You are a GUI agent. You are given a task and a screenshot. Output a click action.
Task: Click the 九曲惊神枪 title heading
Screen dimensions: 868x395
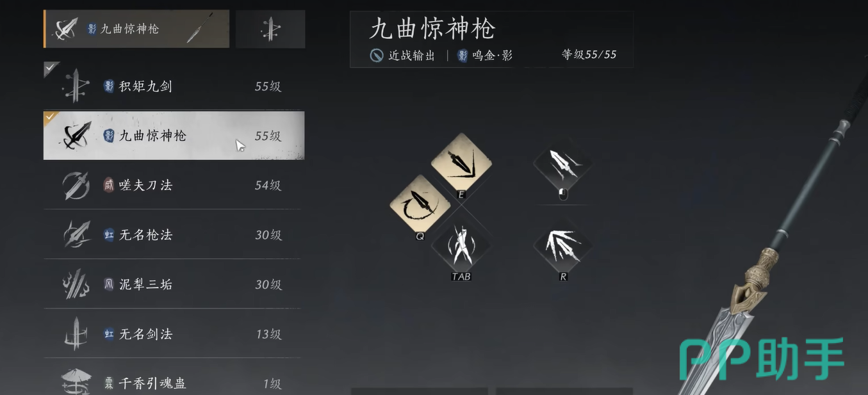click(x=432, y=29)
